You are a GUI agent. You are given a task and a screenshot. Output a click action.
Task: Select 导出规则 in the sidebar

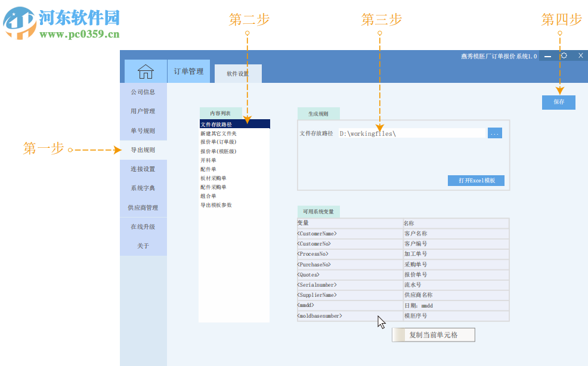[143, 150]
